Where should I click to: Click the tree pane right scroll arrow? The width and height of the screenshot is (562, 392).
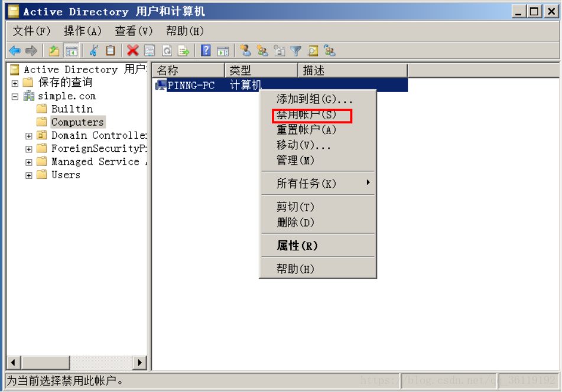point(140,362)
